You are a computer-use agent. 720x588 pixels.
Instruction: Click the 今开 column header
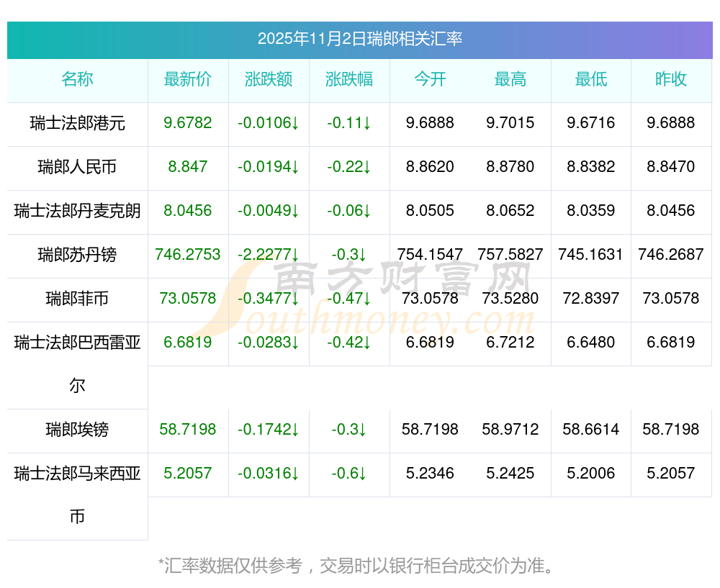pos(430,79)
